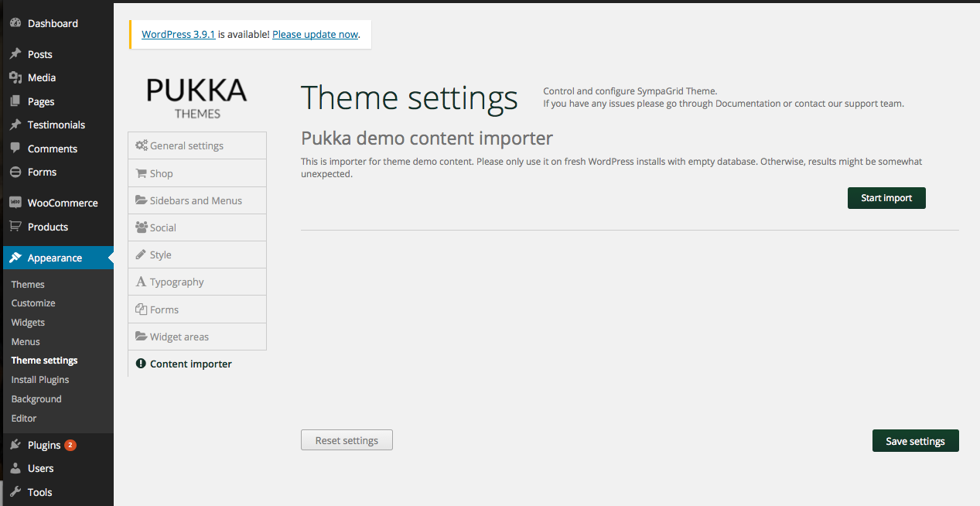Viewport: 980px width, 506px height.
Task: Open the Appearance menu
Action: (56, 258)
